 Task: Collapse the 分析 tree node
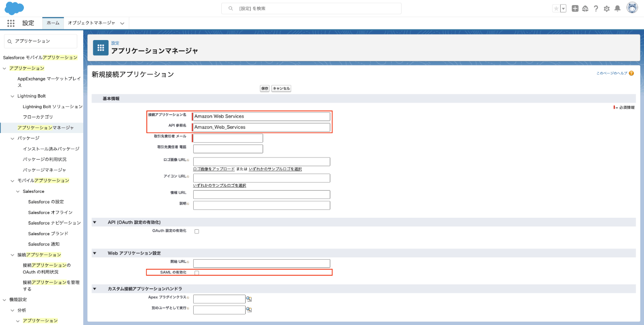tap(12, 310)
